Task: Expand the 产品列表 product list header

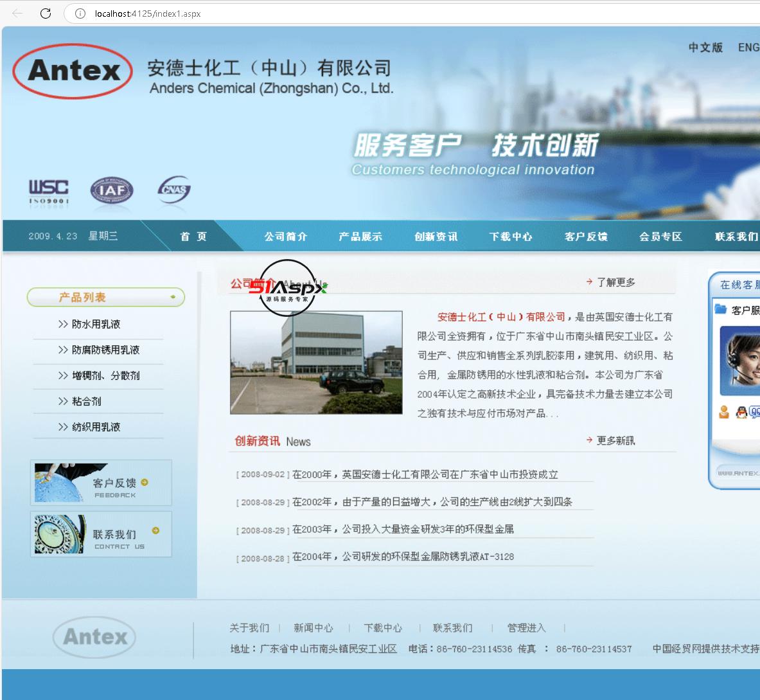Action: 105,297
